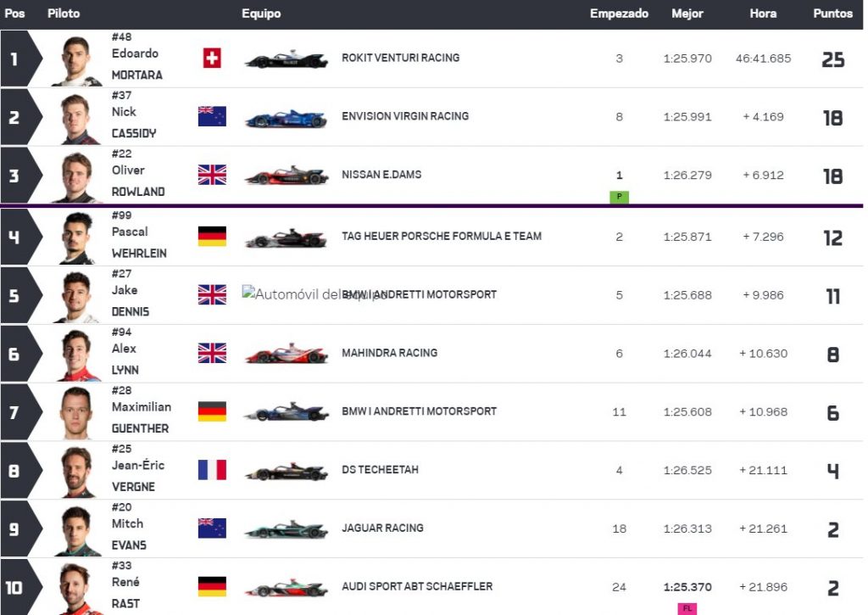Select the VERGNE driver name
This screenshot has width=868, height=615.
coord(133,487)
